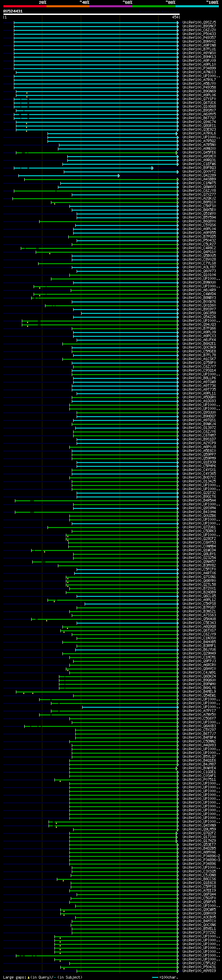This screenshot has width=222, height=980.
Task: Select hit label UniRef100_Q7Y1F0
Action: coord(199,99)
